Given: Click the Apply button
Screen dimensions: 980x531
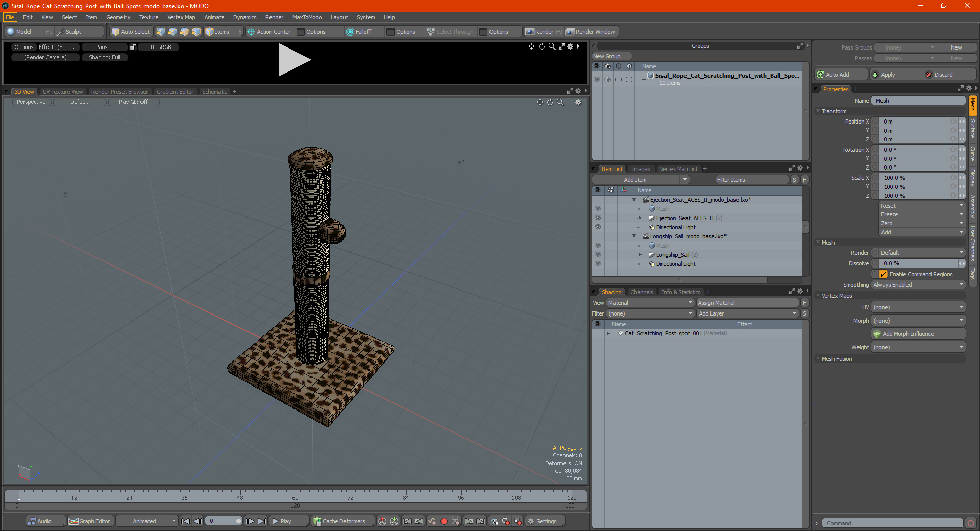Looking at the screenshot, I should 896,75.
